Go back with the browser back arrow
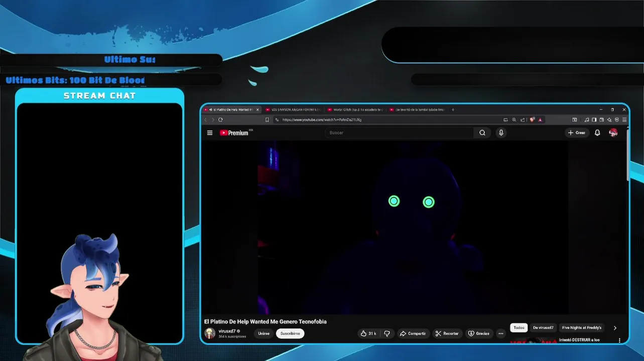The height and width of the screenshot is (361, 644). 205,120
